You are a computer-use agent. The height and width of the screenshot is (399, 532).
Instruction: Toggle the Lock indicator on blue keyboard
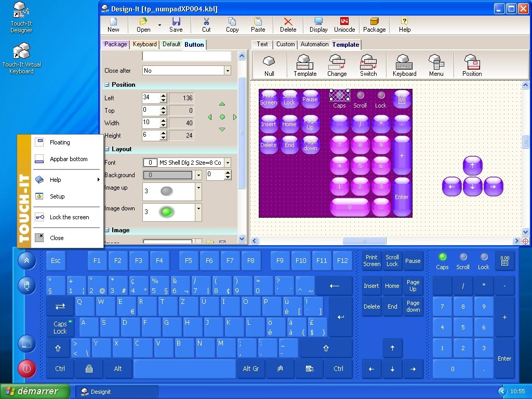pyautogui.click(x=484, y=257)
